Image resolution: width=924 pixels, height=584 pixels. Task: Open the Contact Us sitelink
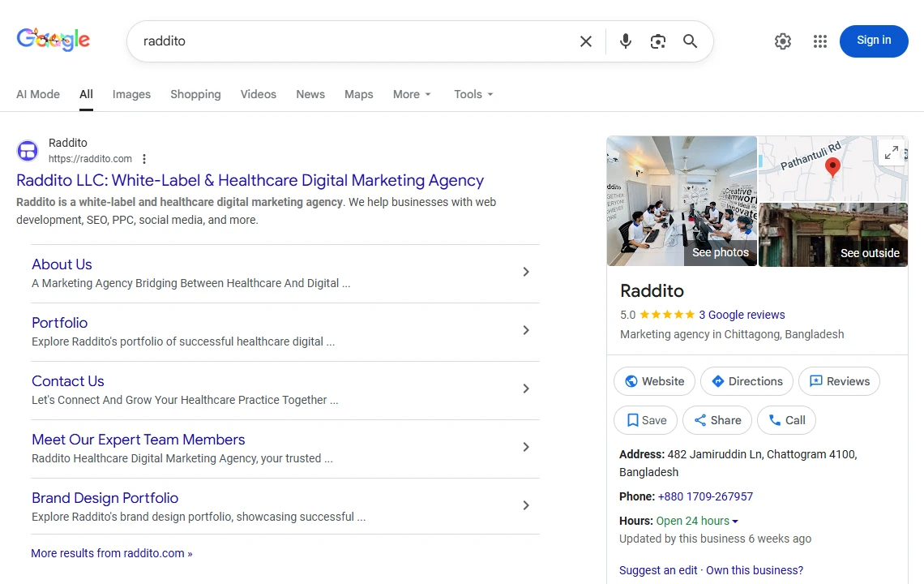click(68, 381)
